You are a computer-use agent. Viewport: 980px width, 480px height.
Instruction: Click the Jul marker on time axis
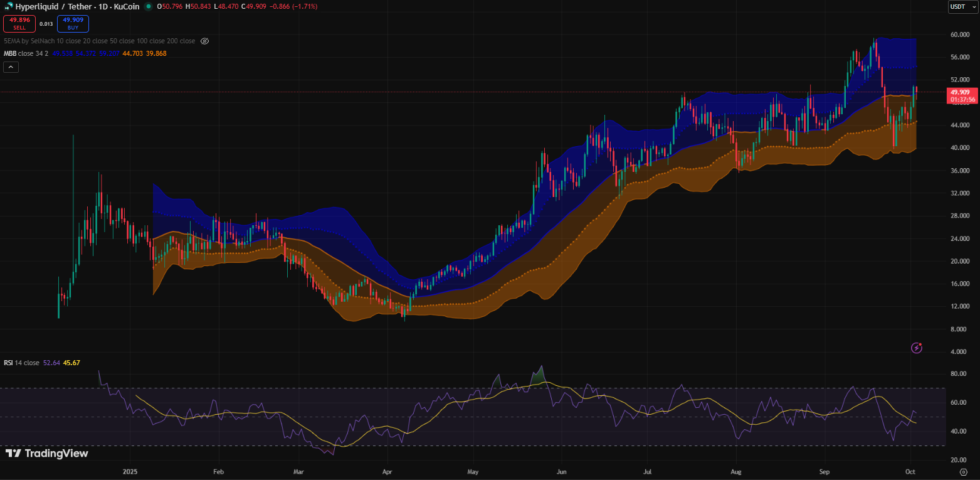646,471
